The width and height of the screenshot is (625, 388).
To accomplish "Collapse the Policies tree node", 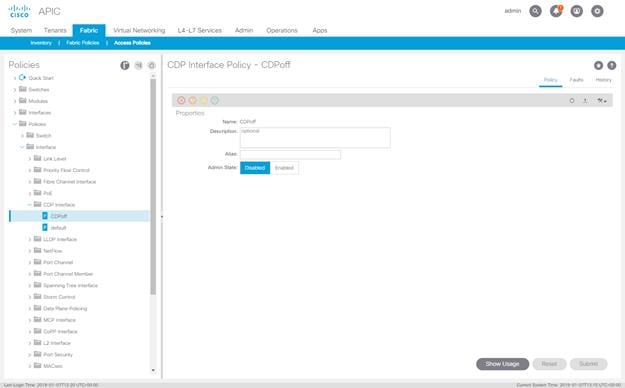I will coord(15,124).
